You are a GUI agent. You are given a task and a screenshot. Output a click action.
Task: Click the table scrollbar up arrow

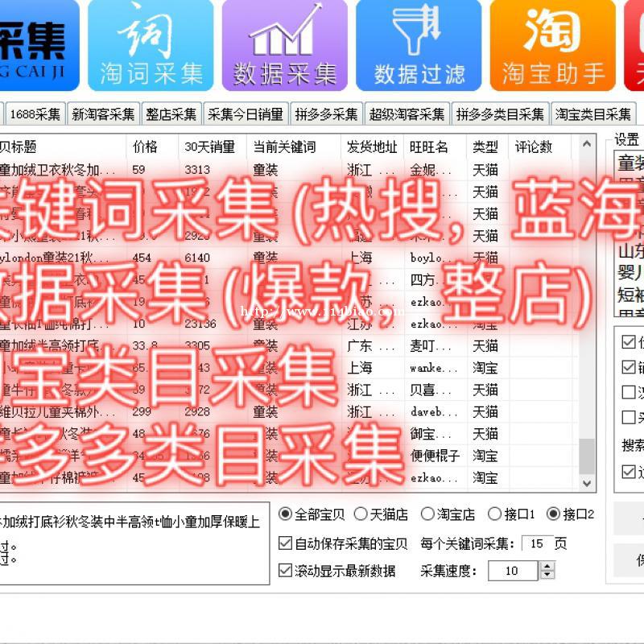click(x=587, y=143)
